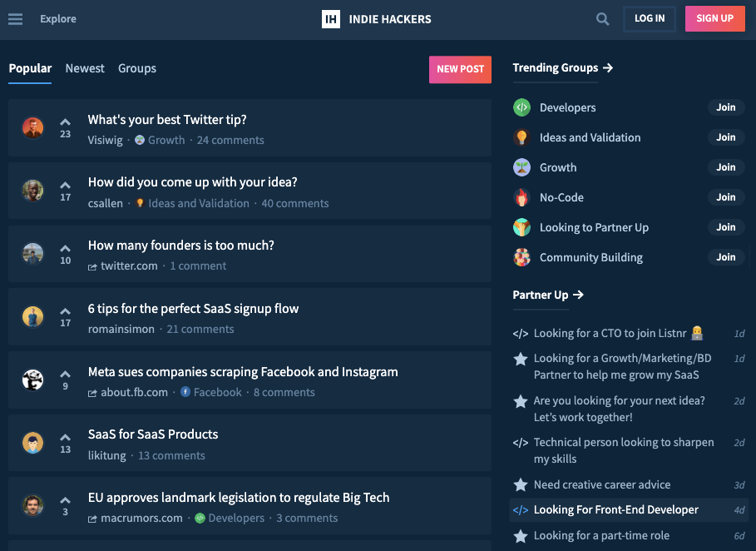Join the Developers group
756x551 pixels.
click(725, 107)
